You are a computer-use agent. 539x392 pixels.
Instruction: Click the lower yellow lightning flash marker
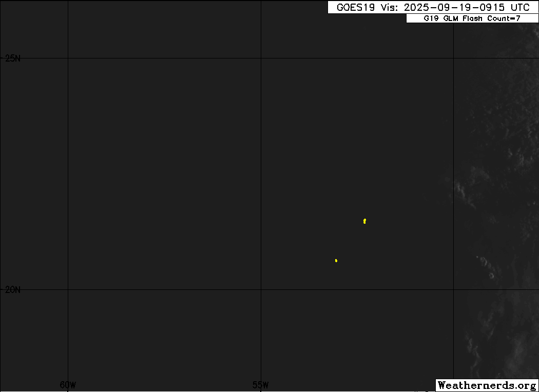click(336, 261)
